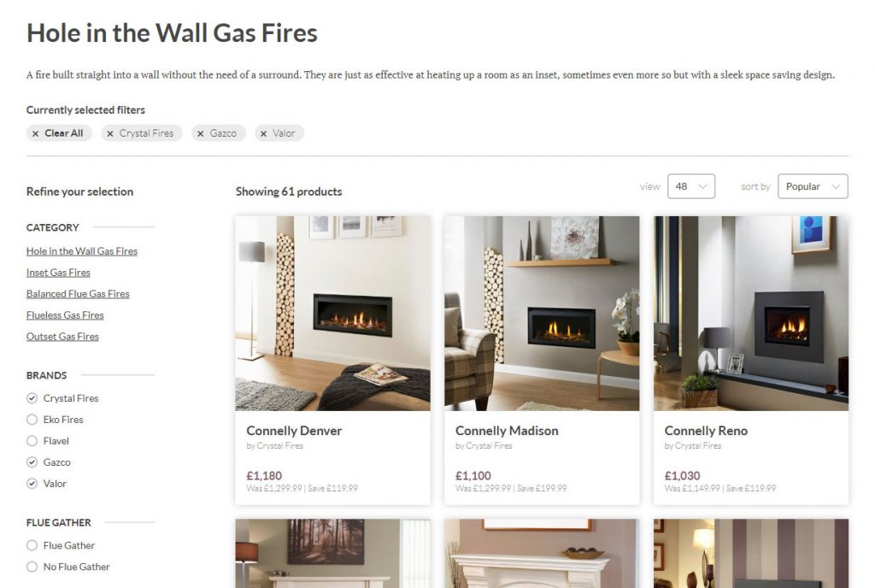Open the Connelly Denver product image
875x588 pixels.
click(x=332, y=314)
